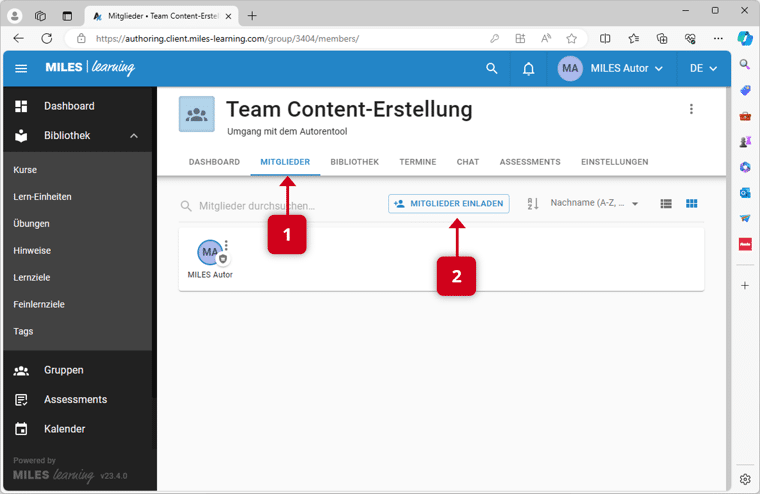Switch to the Termine tab
Screen dimensions: 760x494
pyautogui.click(x=417, y=162)
